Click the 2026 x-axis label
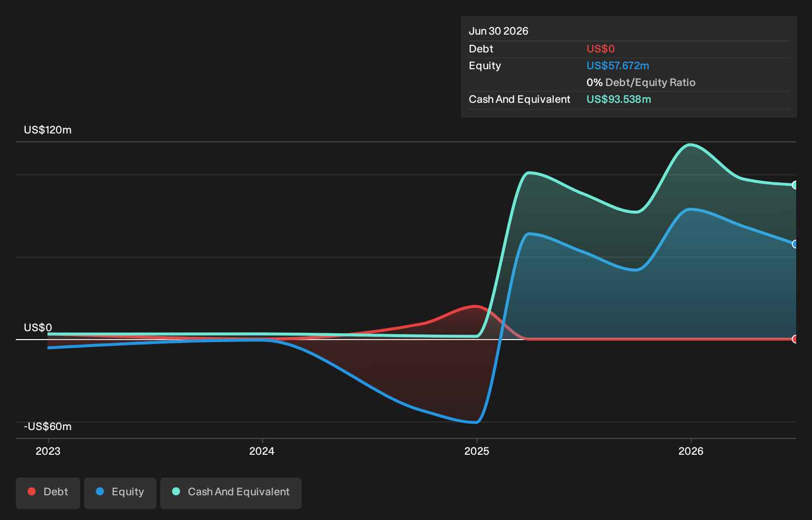 (x=691, y=451)
